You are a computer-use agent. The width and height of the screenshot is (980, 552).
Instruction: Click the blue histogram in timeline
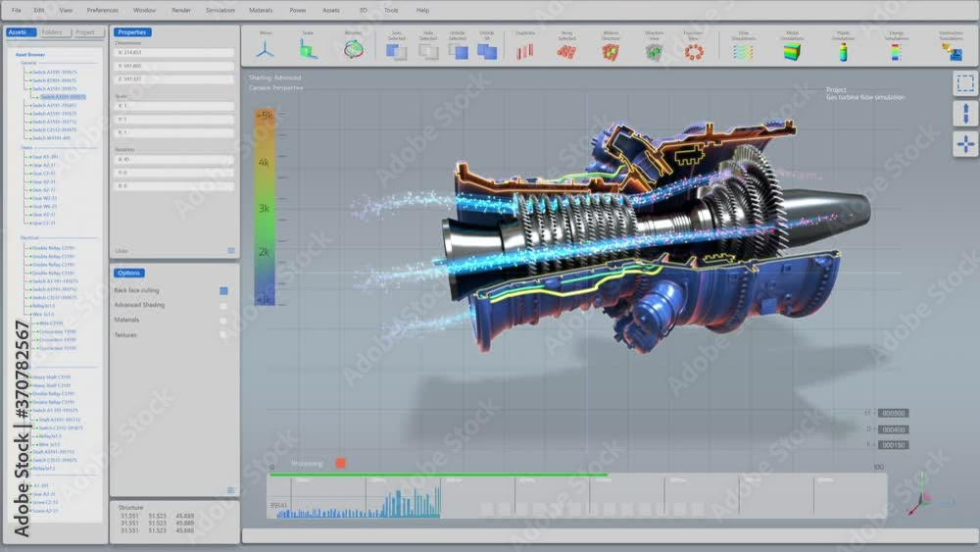coord(358,505)
